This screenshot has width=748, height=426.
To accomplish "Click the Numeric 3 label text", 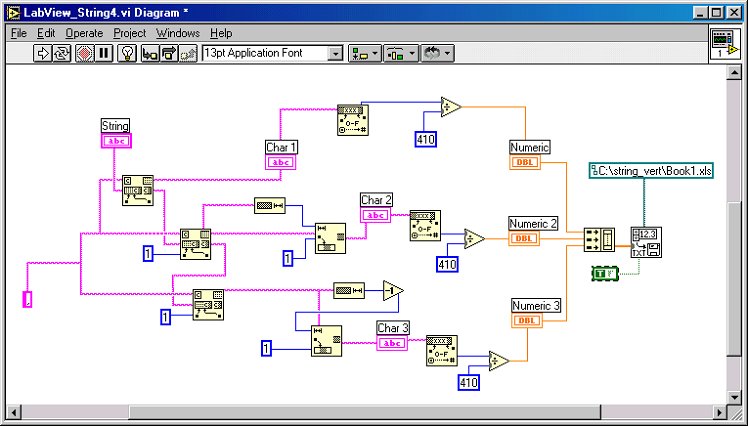I will (x=536, y=305).
